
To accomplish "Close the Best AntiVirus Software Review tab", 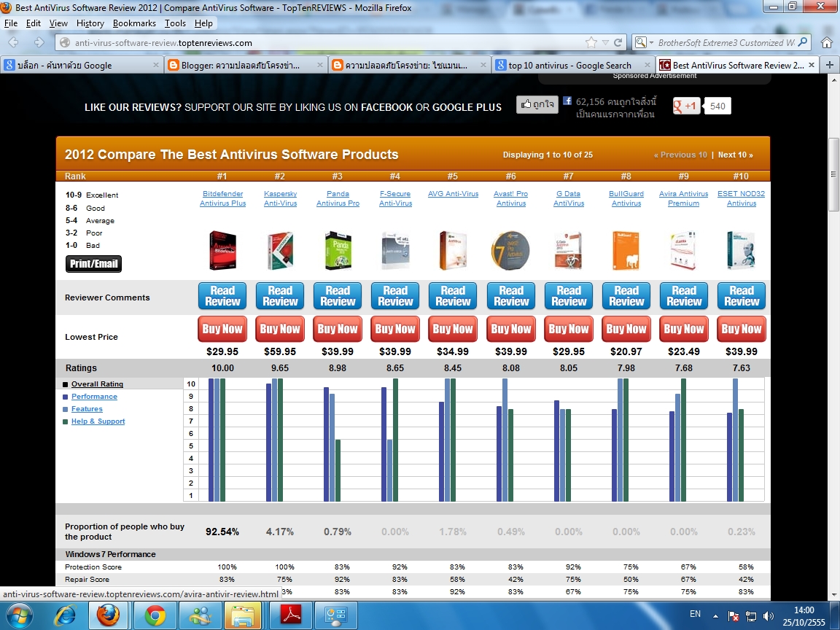I will (x=811, y=65).
